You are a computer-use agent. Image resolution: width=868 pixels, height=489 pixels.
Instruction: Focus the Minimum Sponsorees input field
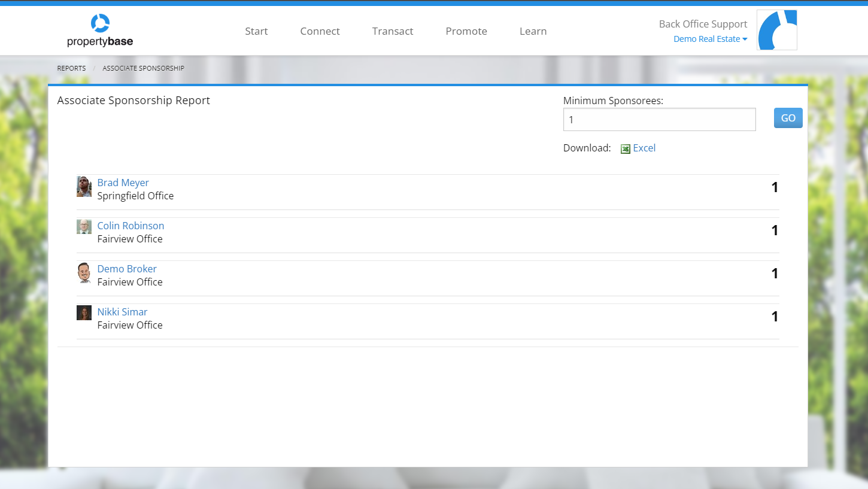point(659,120)
